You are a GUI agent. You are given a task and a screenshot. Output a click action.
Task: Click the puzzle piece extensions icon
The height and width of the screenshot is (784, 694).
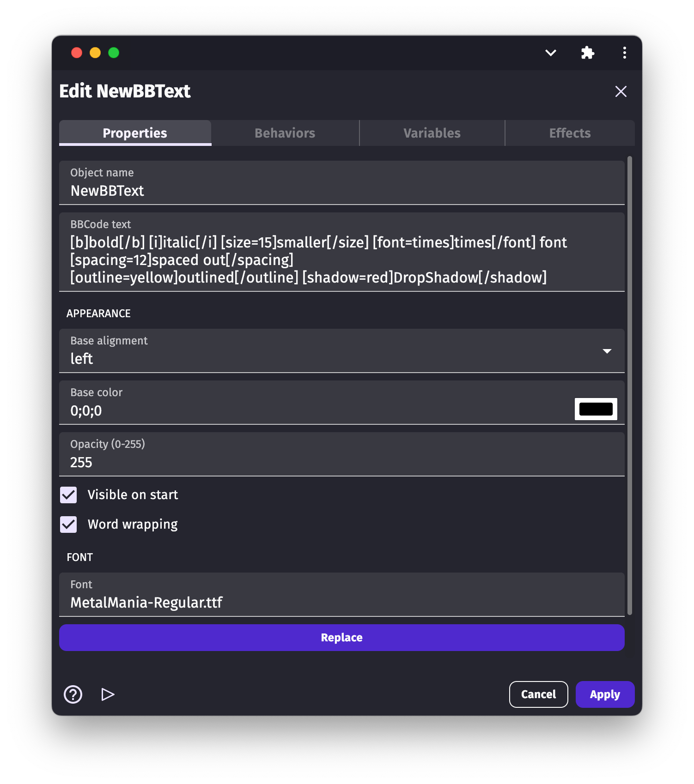tap(587, 53)
